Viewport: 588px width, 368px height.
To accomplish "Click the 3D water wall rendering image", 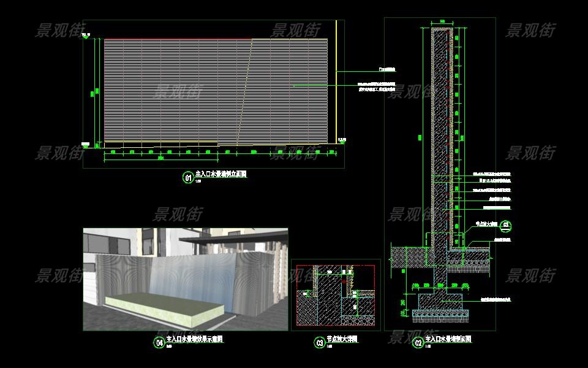I will tap(185, 279).
